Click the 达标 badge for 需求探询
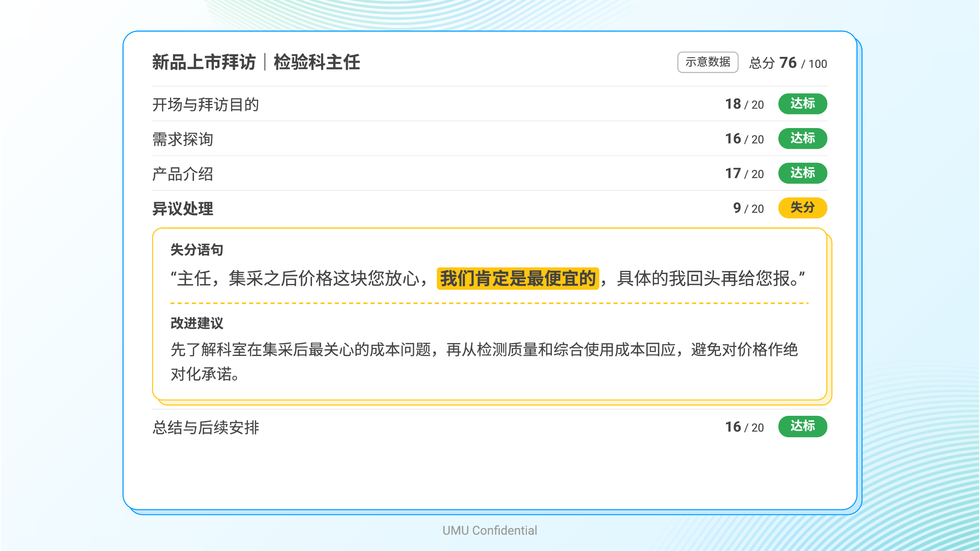The image size is (980, 551). (803, 139)
